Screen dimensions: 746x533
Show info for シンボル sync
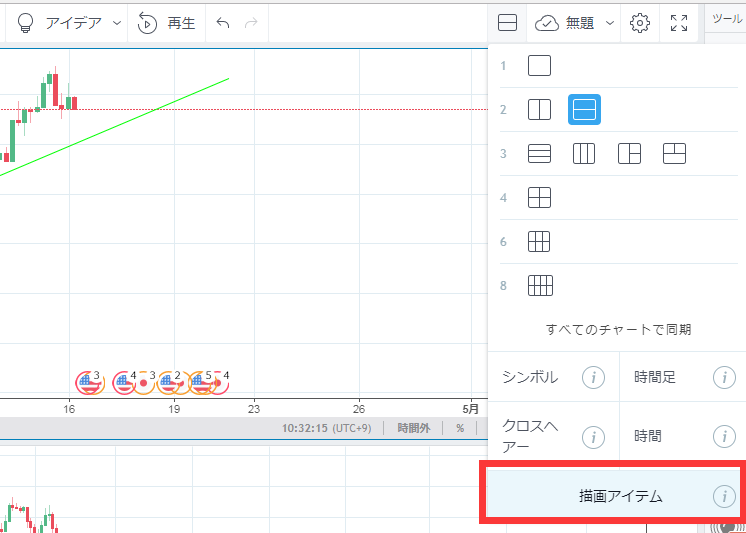pyautogui.click(x=593, y=378)
